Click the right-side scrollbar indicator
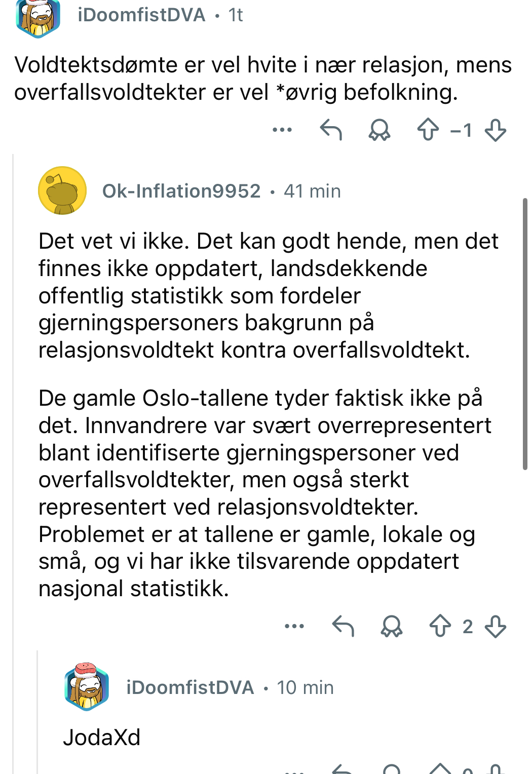This screenshot has width=532, height=774. point(525,334)
